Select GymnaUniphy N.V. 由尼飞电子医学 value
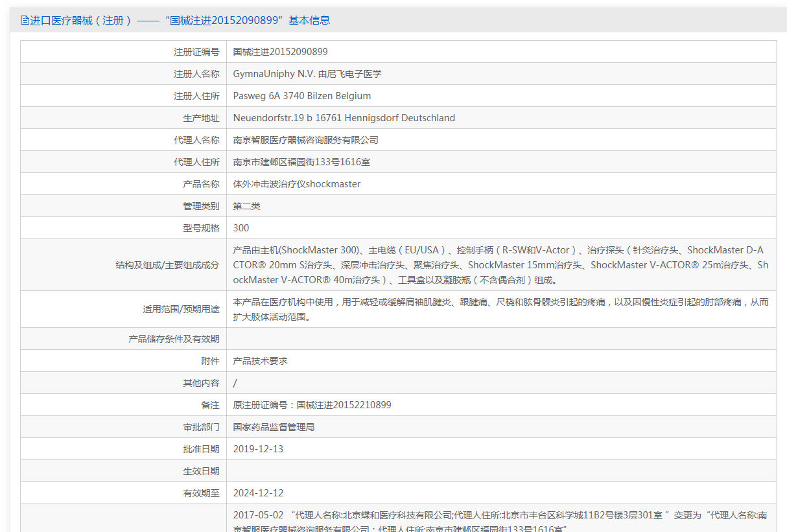 click(x=307, y=74)
